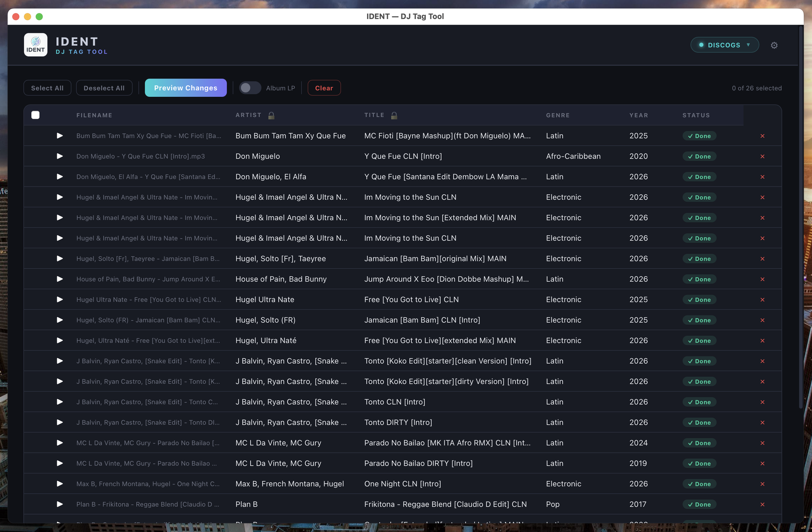812x532 pixels.
Task: Open the DISCOGS source dropdown
Action: coord(724,45)
